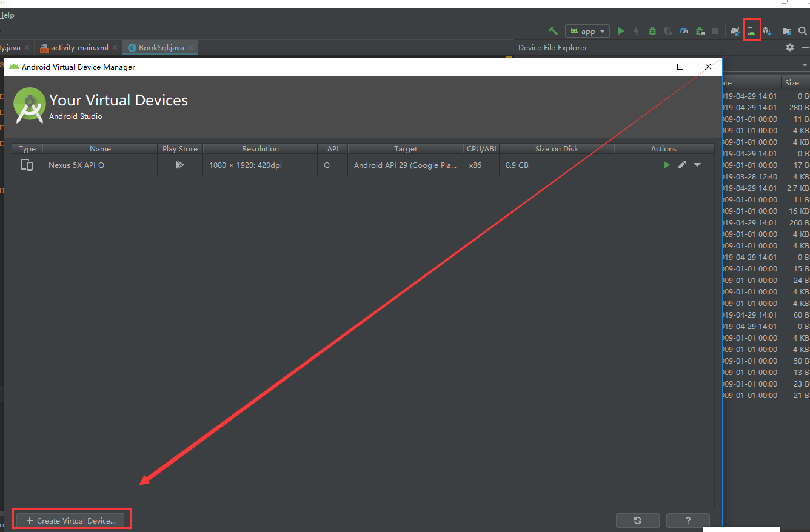
Task: Sort by the Target column header
Action: coord(406,148)
